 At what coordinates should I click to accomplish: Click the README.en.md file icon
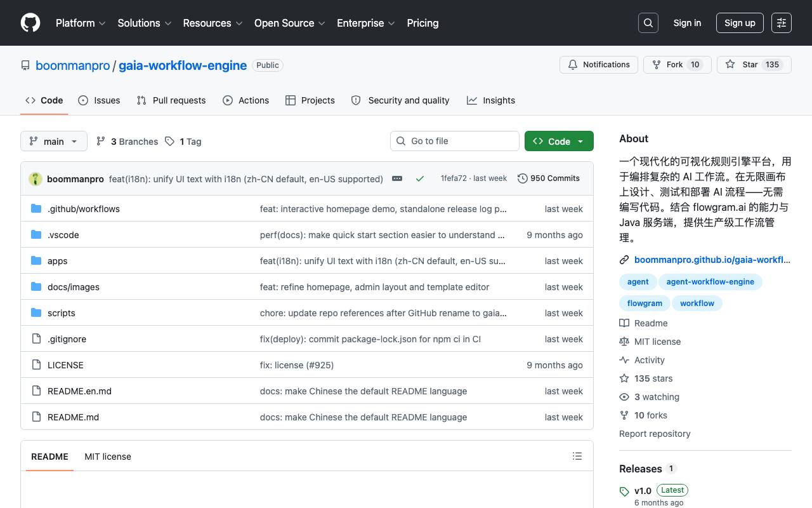click(36, 391)
